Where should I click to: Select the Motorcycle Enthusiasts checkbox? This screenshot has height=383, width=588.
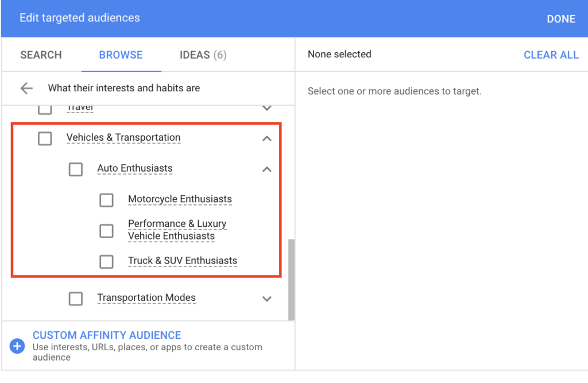click(x=106, y=200)
